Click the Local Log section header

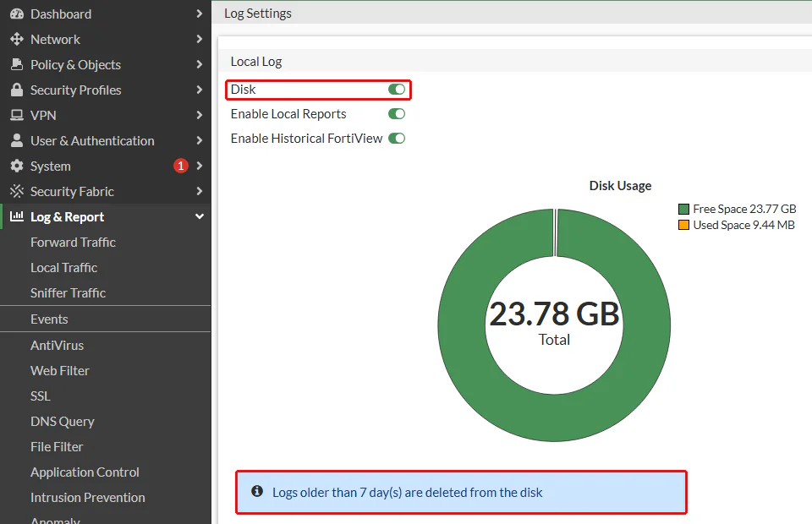pyautogui.click(x=256, y=62)
